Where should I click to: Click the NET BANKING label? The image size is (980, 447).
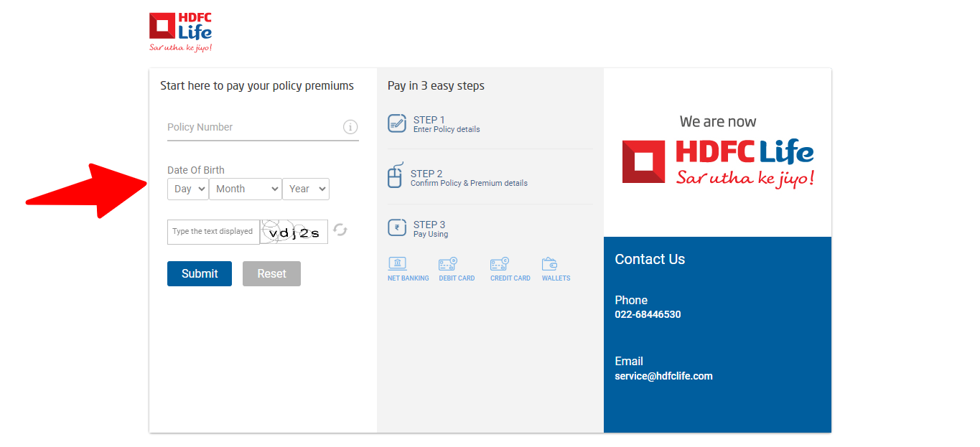(409, 278)
